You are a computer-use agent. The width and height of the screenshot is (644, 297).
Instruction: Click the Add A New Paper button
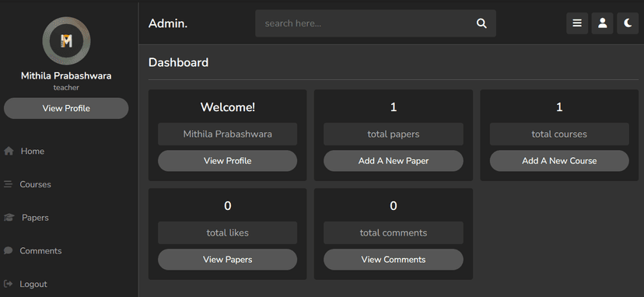[x=394, y=161]
